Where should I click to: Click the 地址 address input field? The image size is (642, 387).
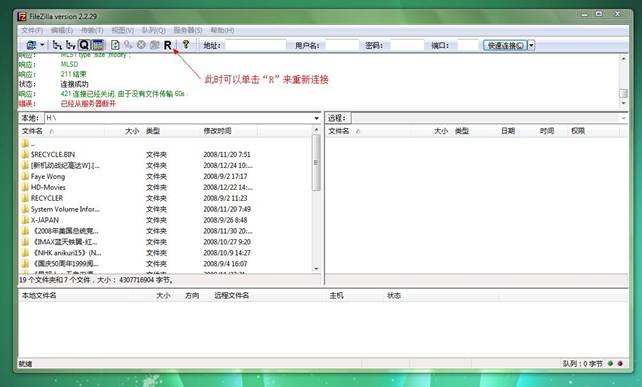tap(256, 45)
